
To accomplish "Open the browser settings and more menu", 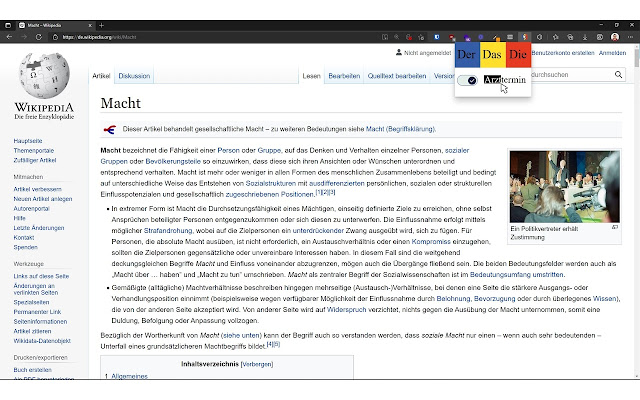I will tap(630, 37).
